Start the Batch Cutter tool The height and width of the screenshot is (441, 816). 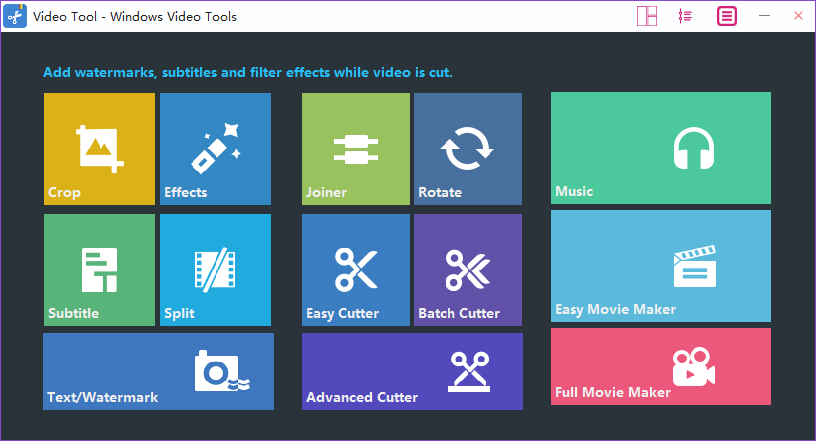click(x=468, y=269)
